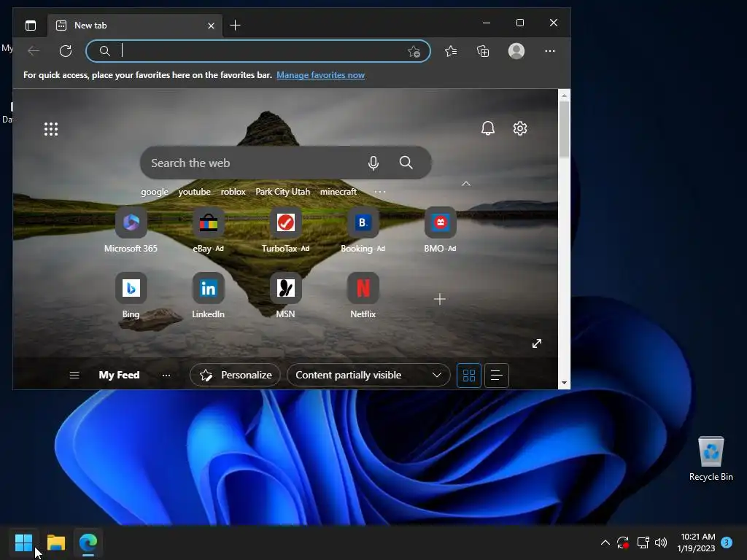747x560 pixels.
Task: Open the notifications bell
Action: click(488, 128)
